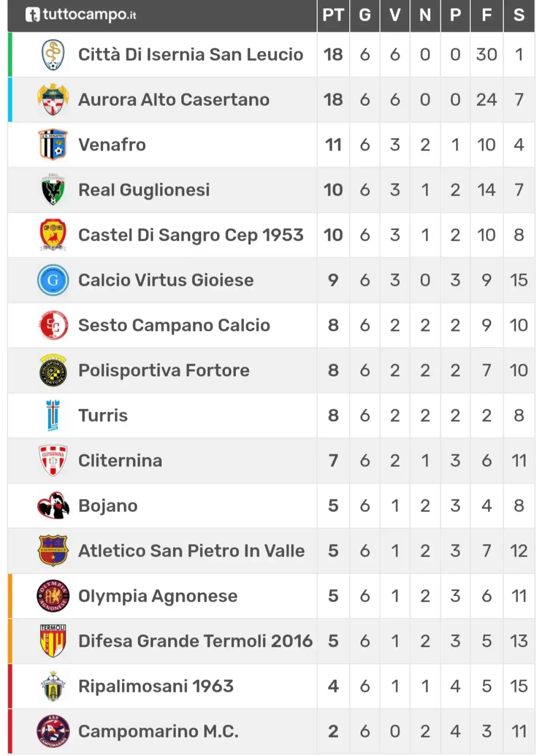Select the F goals-for column header
Image resolution: width=542 pixels, height=756 pixels.
[487, 15]
